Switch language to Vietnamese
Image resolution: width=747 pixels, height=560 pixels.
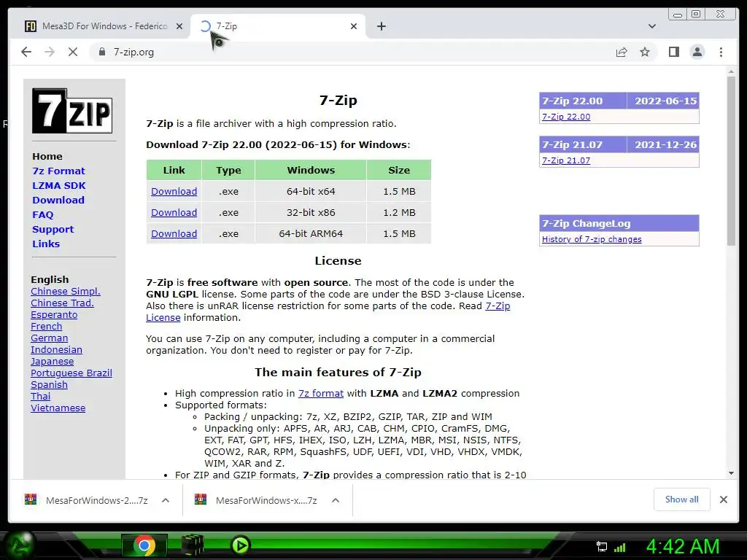[x=58, y=408]
